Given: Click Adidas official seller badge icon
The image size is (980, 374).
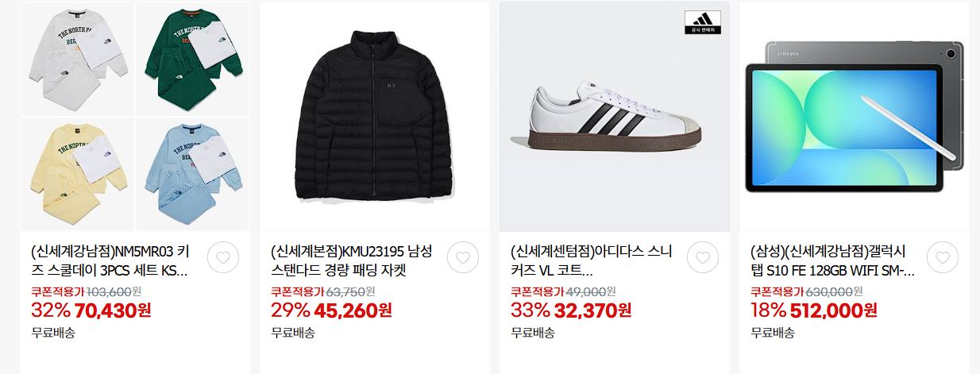Looking at the screenshot, I should 702,22.
